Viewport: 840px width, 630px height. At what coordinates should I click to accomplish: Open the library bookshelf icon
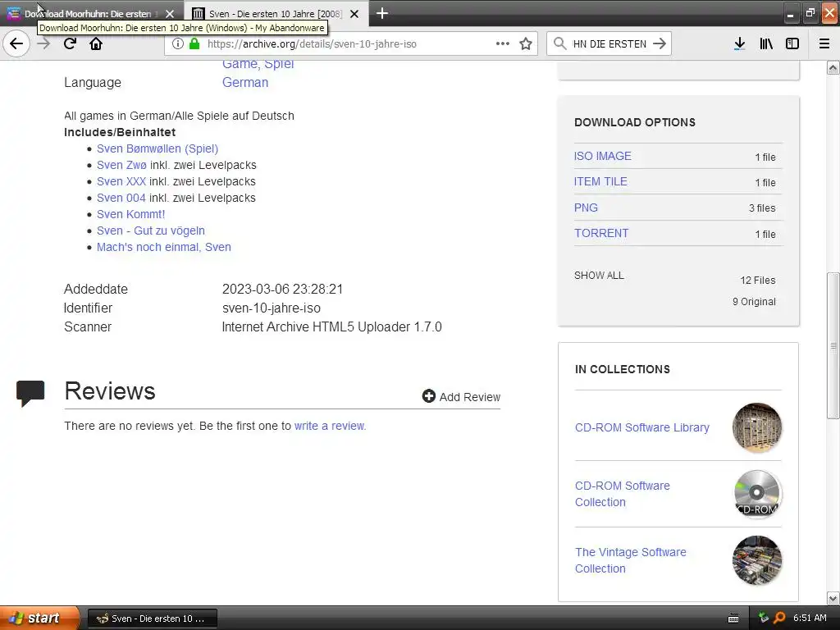coord(766,43)
